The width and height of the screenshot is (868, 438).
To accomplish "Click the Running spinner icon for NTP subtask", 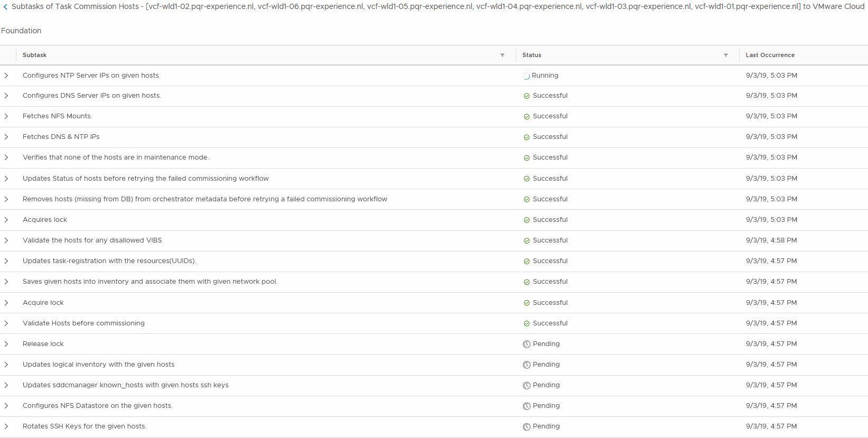I will pos(526,76).
